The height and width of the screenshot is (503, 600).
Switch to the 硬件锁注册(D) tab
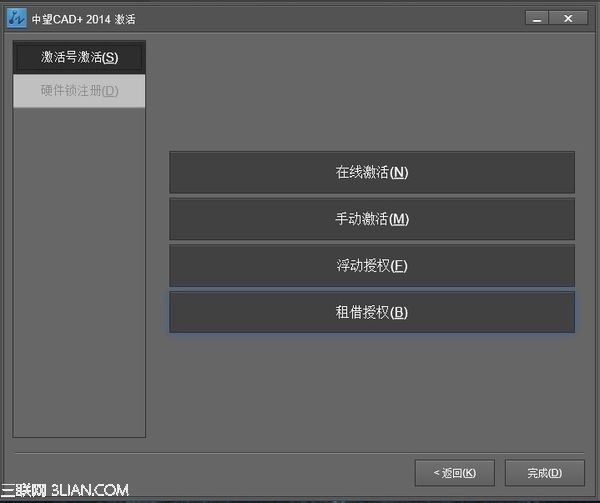pos(79,91)
